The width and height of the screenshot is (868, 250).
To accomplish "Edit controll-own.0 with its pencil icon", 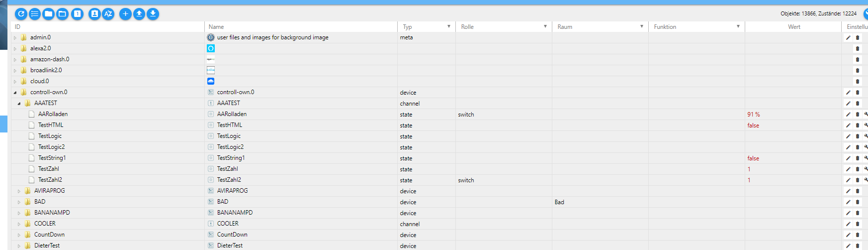I will (848, 92).
